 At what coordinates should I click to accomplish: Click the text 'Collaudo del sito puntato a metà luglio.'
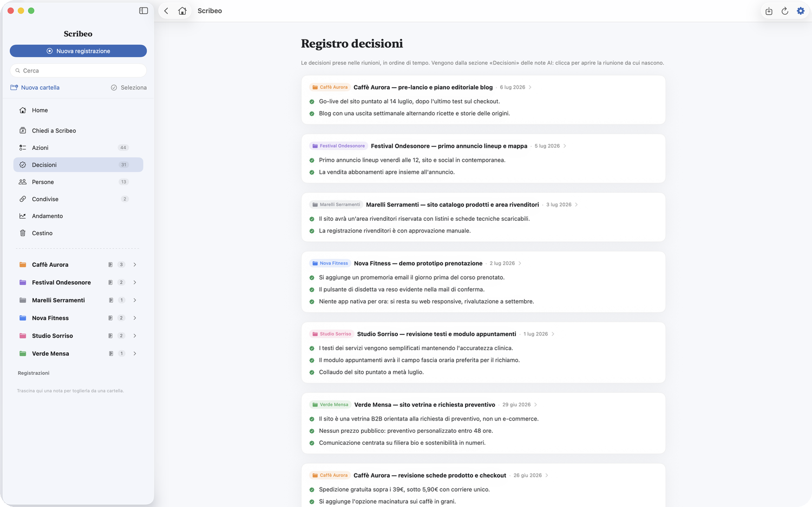pyautogui.click(x=371, y=372)
